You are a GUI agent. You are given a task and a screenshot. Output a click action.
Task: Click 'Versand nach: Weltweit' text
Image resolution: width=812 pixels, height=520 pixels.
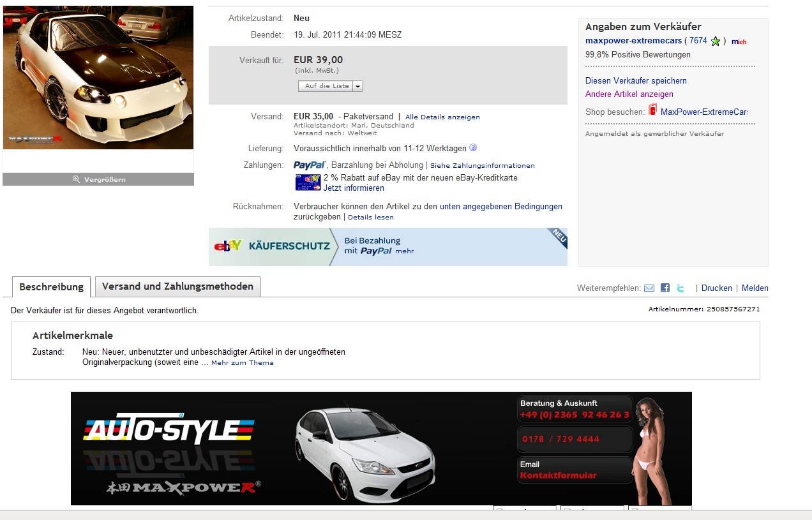pyautogui.click(x=335, y=133)
